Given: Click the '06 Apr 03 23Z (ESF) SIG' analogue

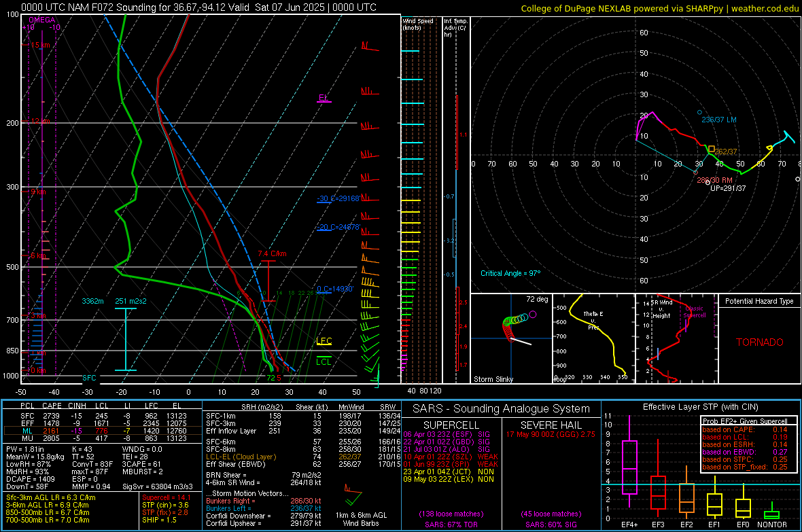Looking at the screenshot, I should tap(447, 434).
